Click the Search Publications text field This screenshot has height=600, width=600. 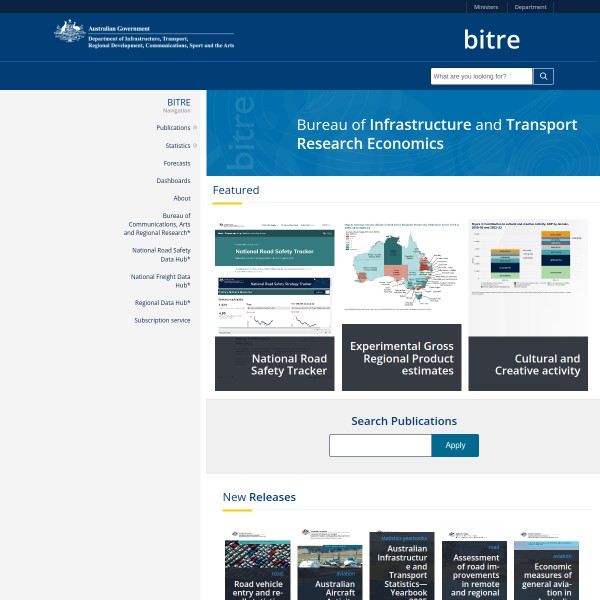pos(380,445)
